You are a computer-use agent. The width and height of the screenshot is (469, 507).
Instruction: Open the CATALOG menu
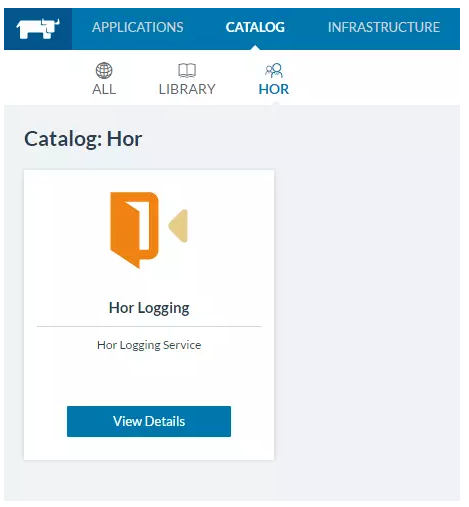click(x=255, y=27)
